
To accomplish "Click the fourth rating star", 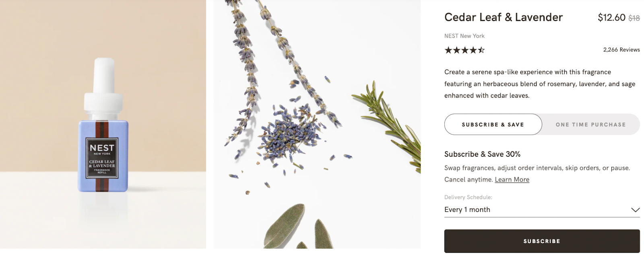I will [473, 50].
